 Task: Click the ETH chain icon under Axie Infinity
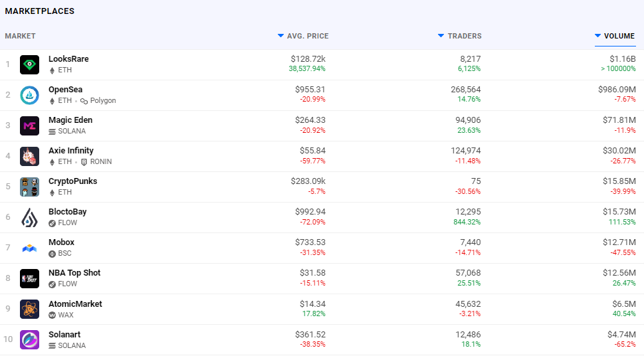pos(52,162)
